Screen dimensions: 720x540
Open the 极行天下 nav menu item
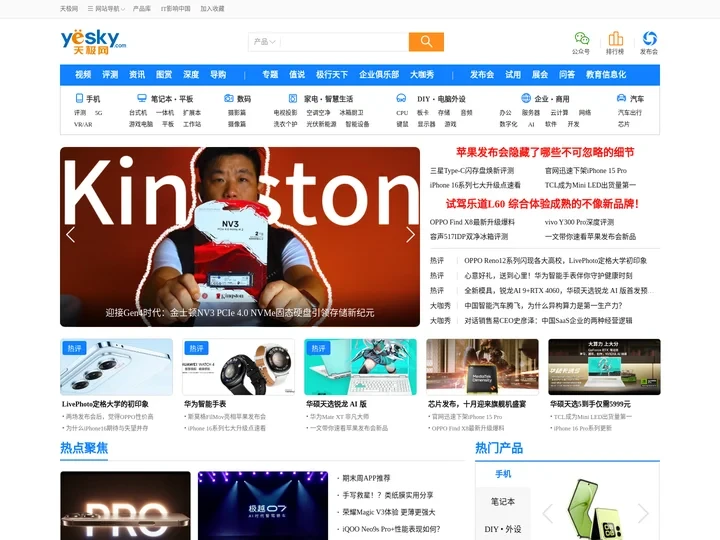(x=332, y=74)
